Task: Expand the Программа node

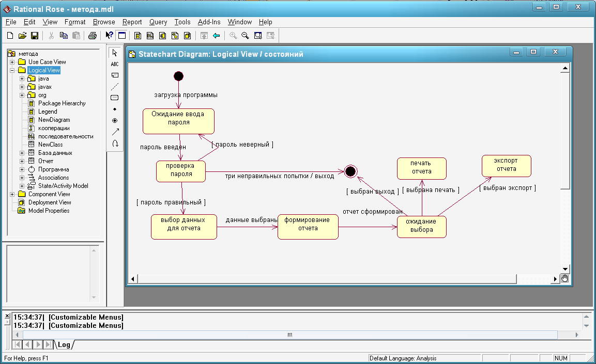Action: point(22,169)
